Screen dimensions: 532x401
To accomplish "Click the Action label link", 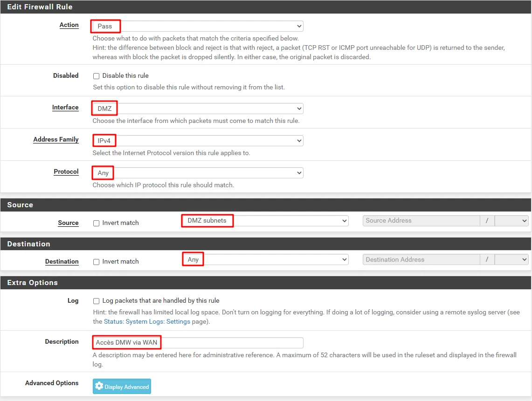I will 69,25.
